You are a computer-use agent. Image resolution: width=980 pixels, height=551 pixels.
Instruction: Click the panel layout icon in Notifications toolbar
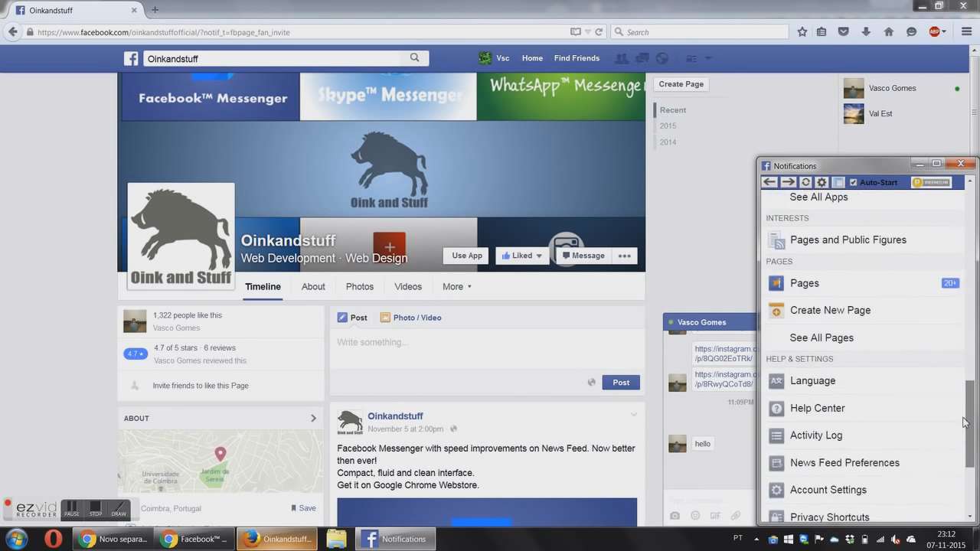[838, 182]
